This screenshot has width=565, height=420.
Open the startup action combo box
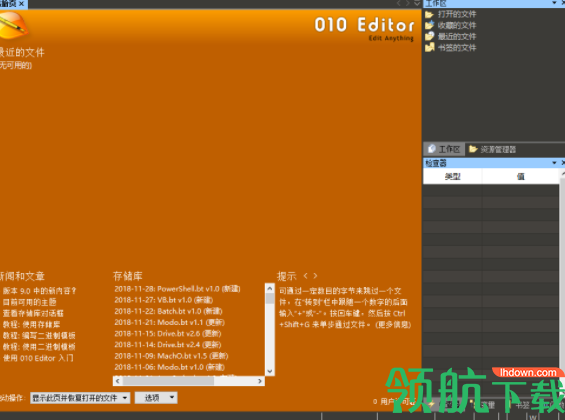point(80,398)
